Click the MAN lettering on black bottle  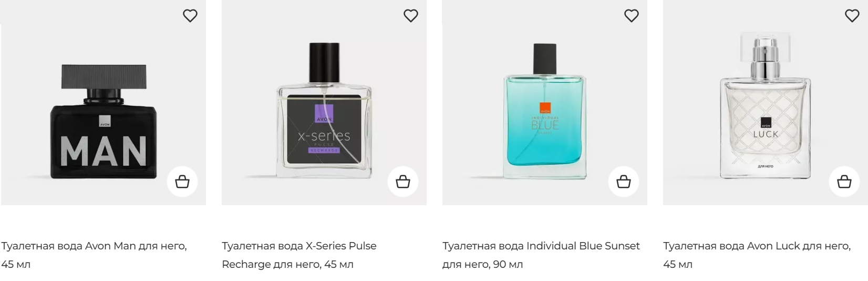click(104, 150)
